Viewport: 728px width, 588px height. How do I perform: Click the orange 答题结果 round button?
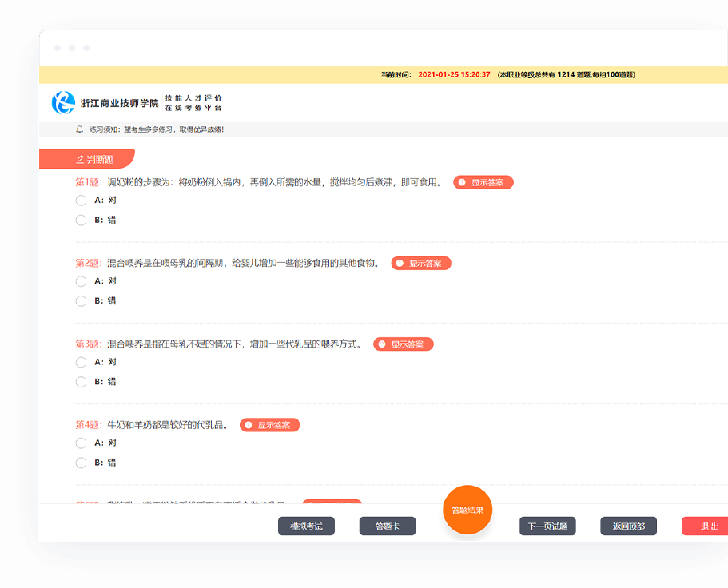click(x=467, y=510)
